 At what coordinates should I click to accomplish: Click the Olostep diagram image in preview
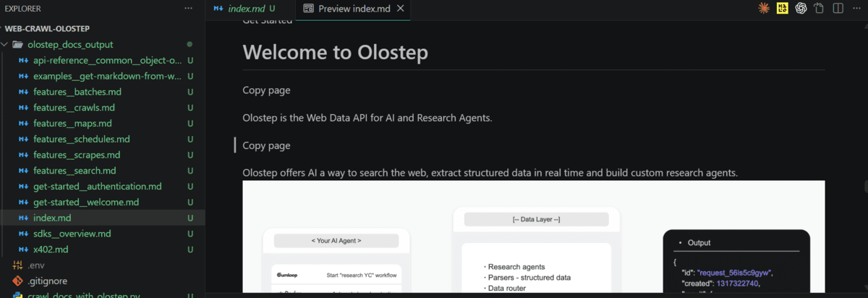pos(533,237)
